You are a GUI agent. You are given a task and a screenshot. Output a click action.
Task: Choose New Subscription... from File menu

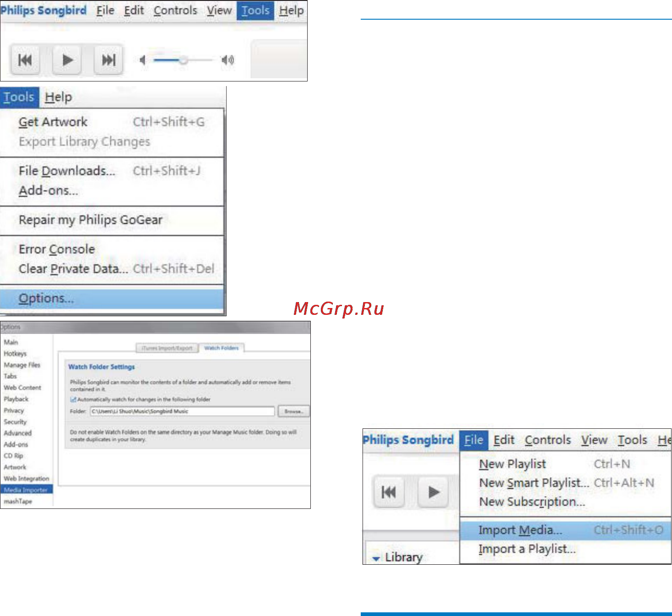tap(566, 502)
